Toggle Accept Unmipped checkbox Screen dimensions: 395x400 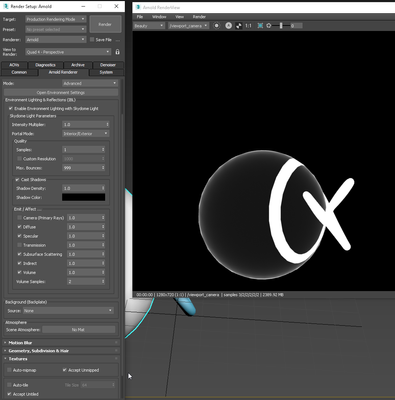coord(65,370)
